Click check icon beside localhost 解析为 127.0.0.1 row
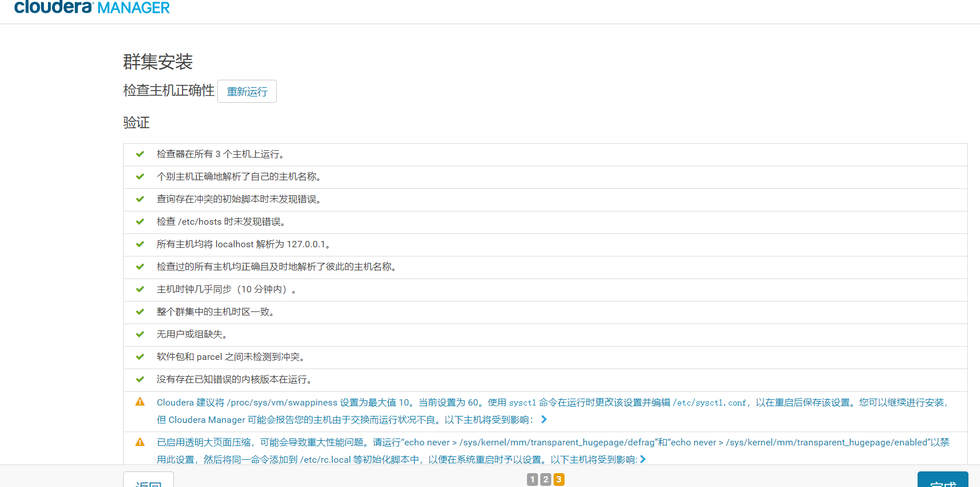Screen dimensions: 980x487 point(140,244)
